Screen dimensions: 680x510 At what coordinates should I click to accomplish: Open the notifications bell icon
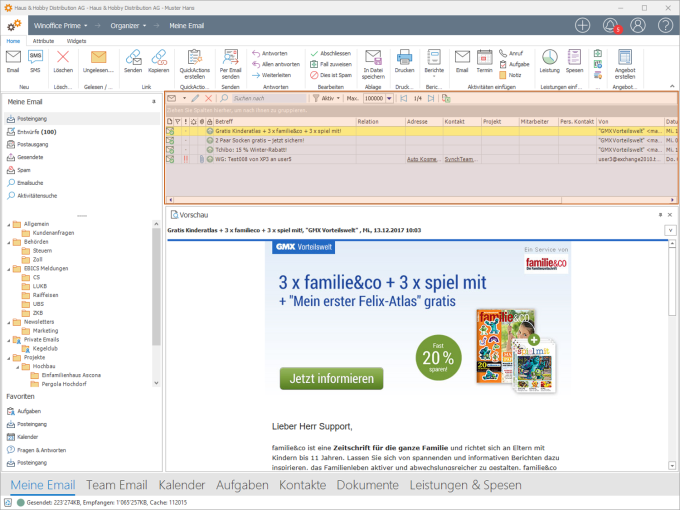pyautogui.click(x=611, y=26)
